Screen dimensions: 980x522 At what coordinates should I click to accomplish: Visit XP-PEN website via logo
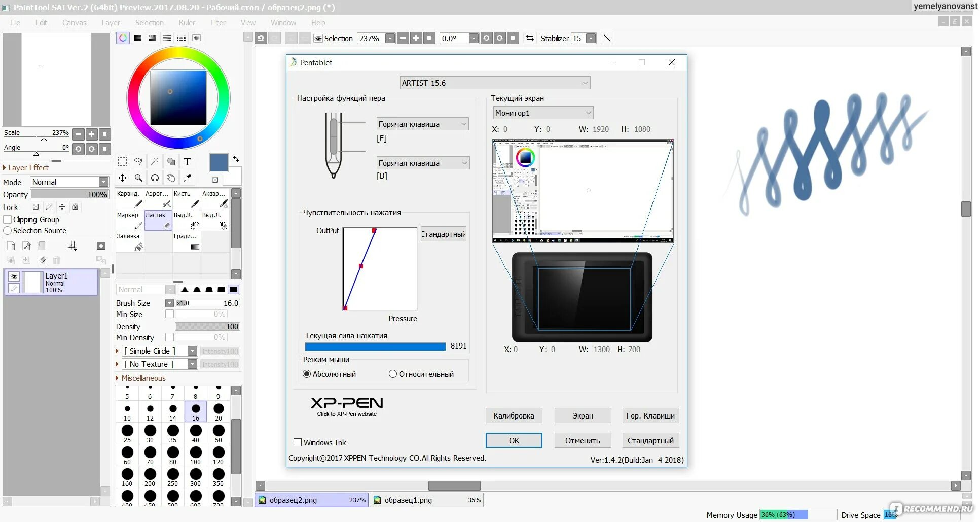point(347,406)
